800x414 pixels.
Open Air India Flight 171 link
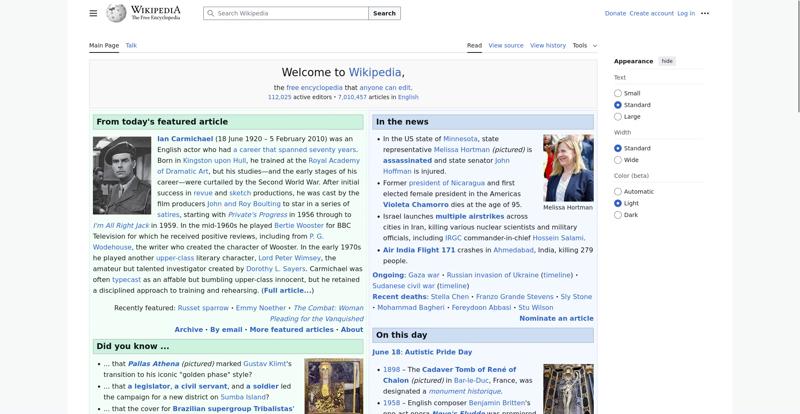419,250
